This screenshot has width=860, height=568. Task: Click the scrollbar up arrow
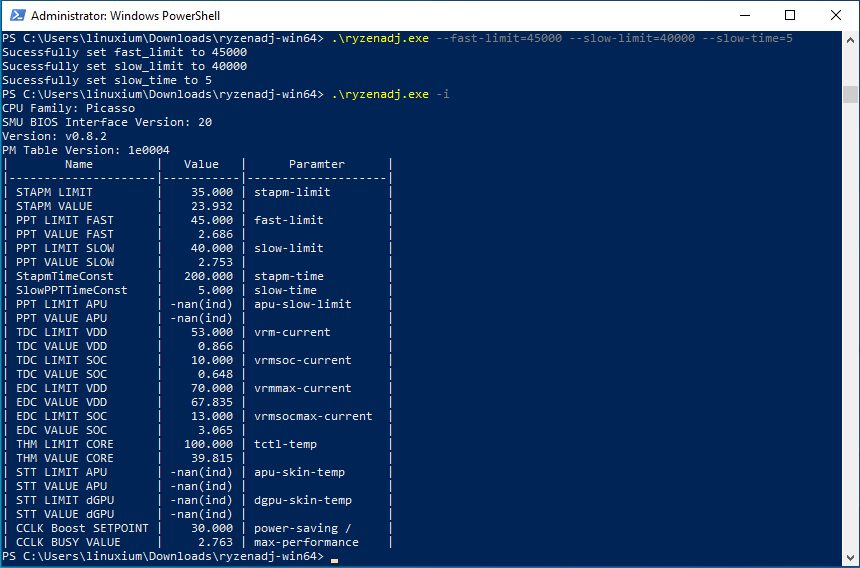[850, 39]
